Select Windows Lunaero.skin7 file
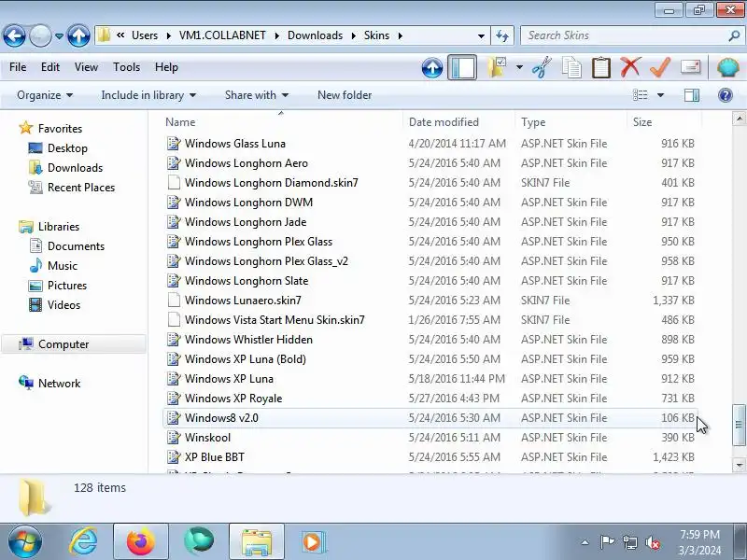This screenshot has width=747, height=560. (430, 300)
